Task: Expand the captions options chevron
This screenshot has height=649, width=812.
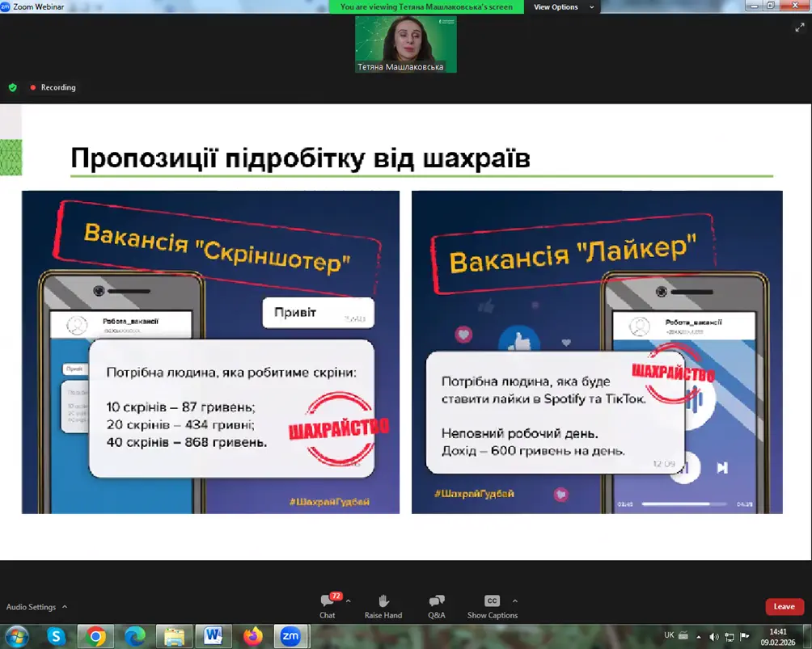Action: 515,601
